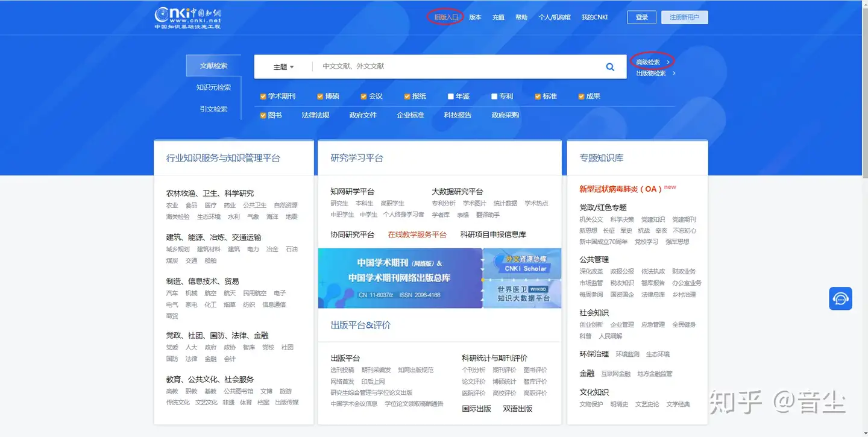Uncheck the 会议 checkbox

pyautogui.click(x=363, y=96)
